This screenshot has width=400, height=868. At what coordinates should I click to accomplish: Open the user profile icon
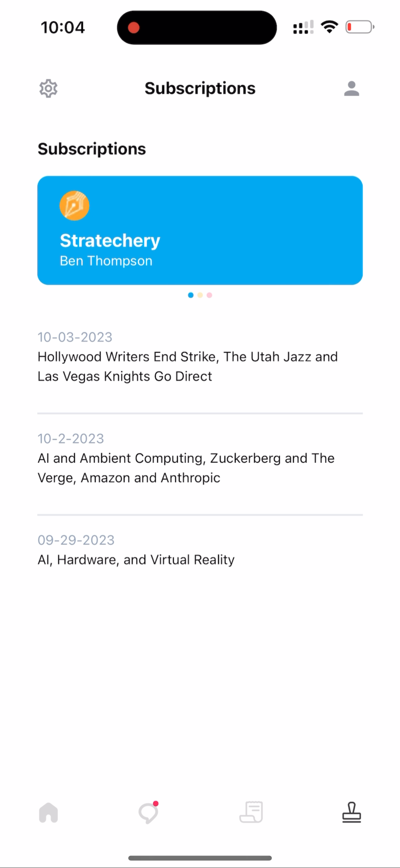pos(352,88)
